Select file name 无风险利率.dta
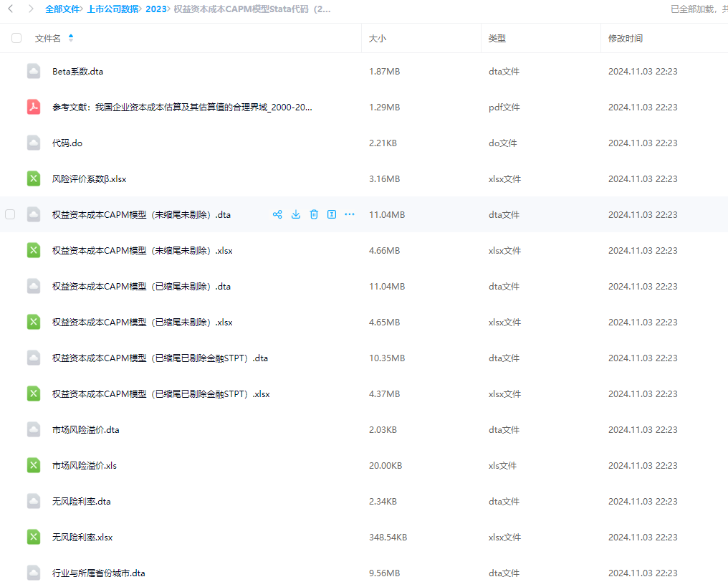Viewport: 728px width, 587px height. pos(81,502)
